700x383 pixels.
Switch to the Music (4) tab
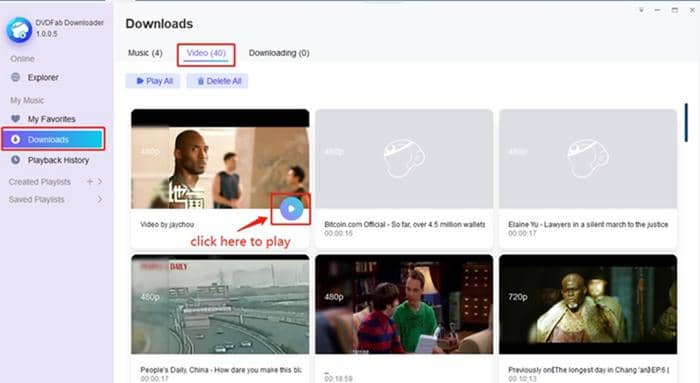(x=145, y=53)
